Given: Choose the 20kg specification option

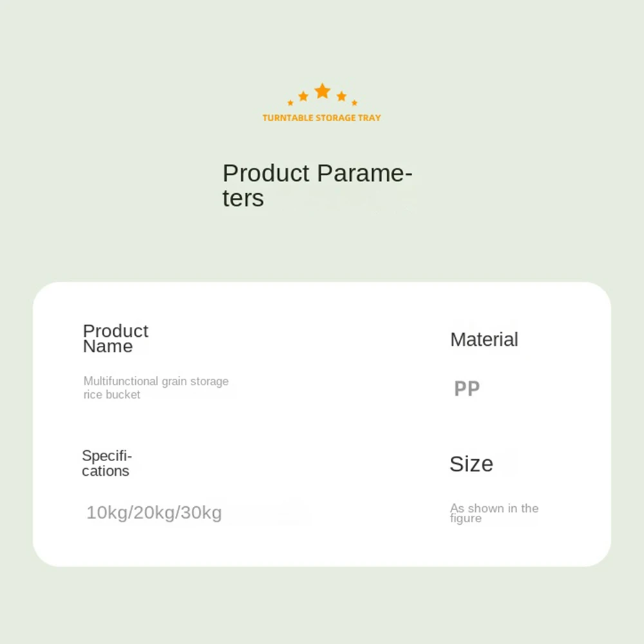Looking at the screenshot, I should tap(155, 513).
